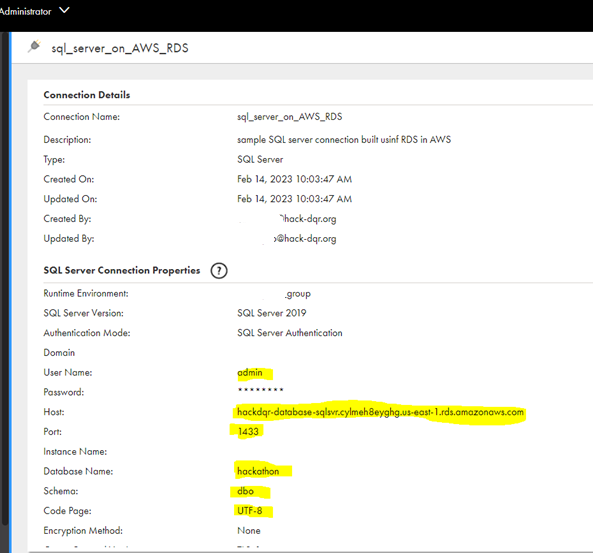Image resolution: width=594 pixels, height=553 pixels.
Task: Click the Updated By email value
Action: pyautogui.click(x=305, y=238)
